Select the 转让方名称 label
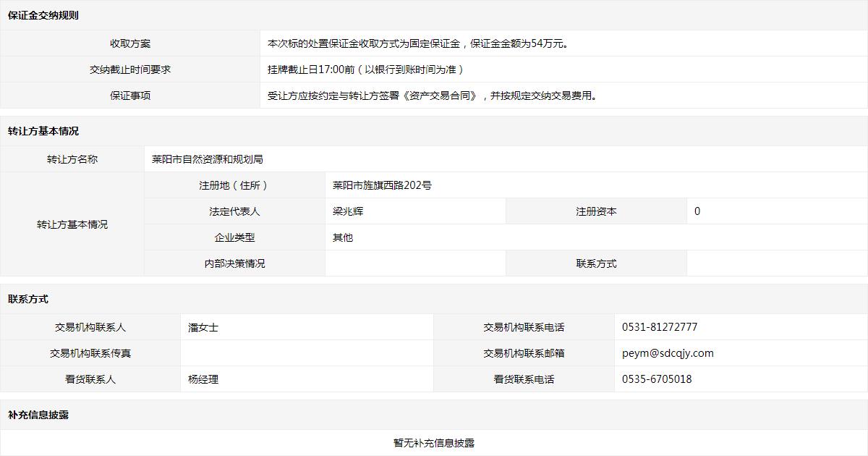Image resolution: width=868 pixels, height=456 pixels. coord(72,159)
